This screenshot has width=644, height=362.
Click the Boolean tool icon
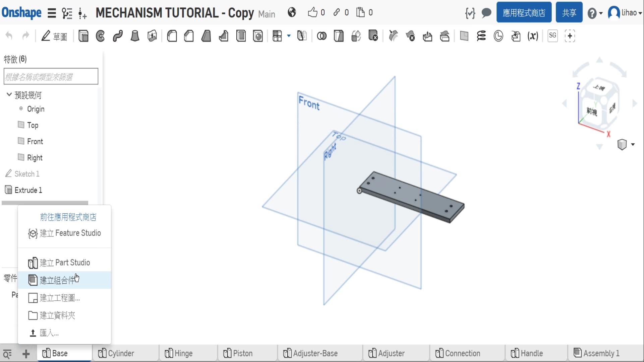tap(321, 36)
